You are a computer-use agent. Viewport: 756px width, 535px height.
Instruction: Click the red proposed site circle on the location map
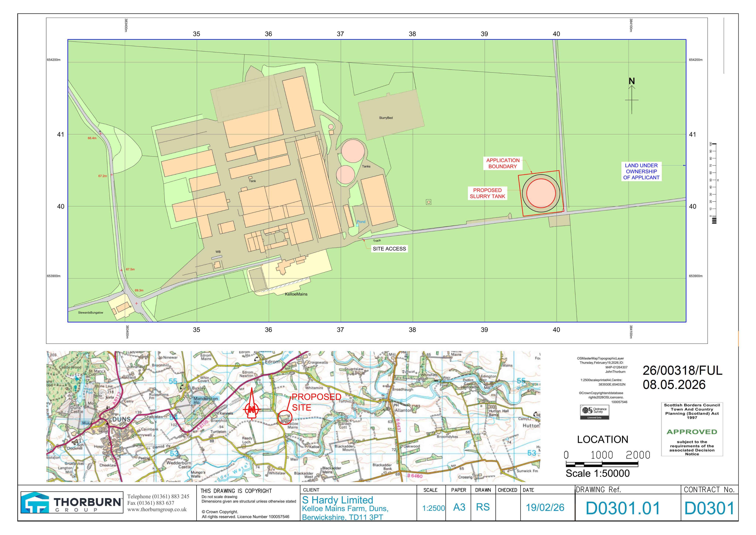(x=285, y=418)
